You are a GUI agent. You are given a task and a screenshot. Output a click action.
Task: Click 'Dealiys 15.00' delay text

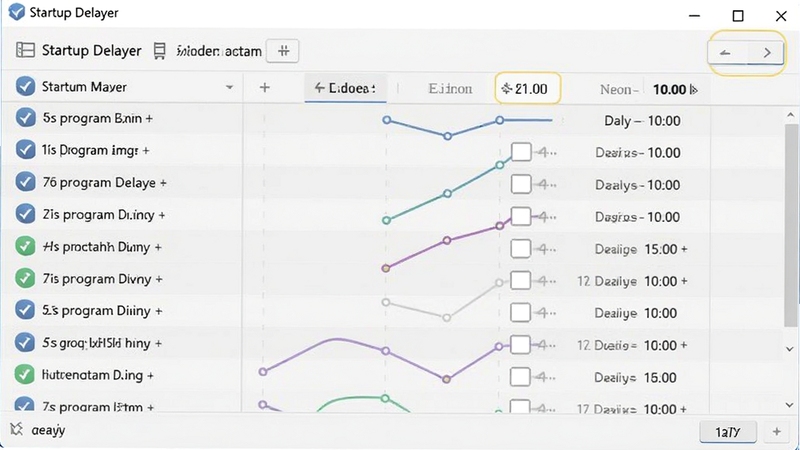635,378
